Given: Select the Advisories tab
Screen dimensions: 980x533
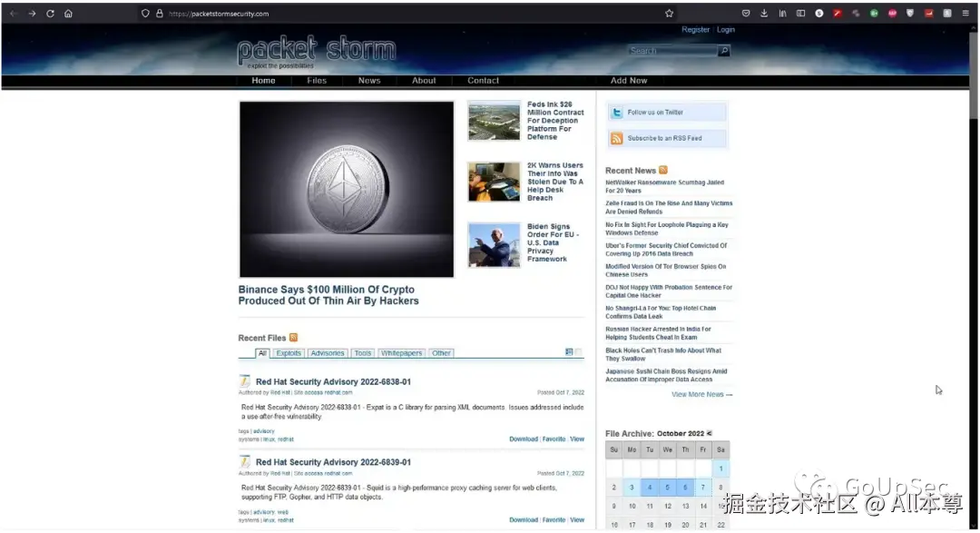Looking at the screenshot, I should pyautogui.click(x=328, y=353).
